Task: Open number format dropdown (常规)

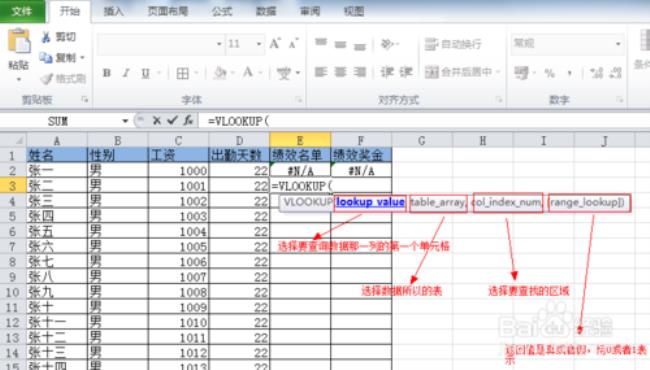Action: click(618, 44)
